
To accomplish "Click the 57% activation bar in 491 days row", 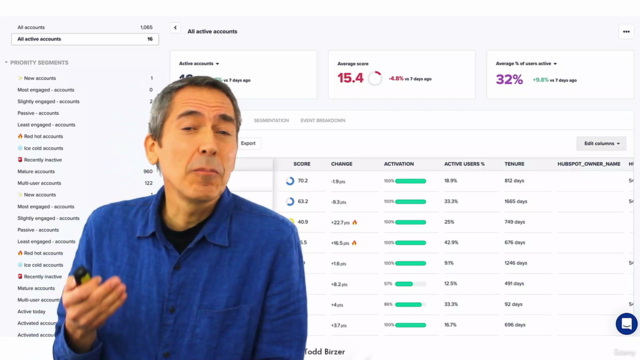I will [410, 284].
